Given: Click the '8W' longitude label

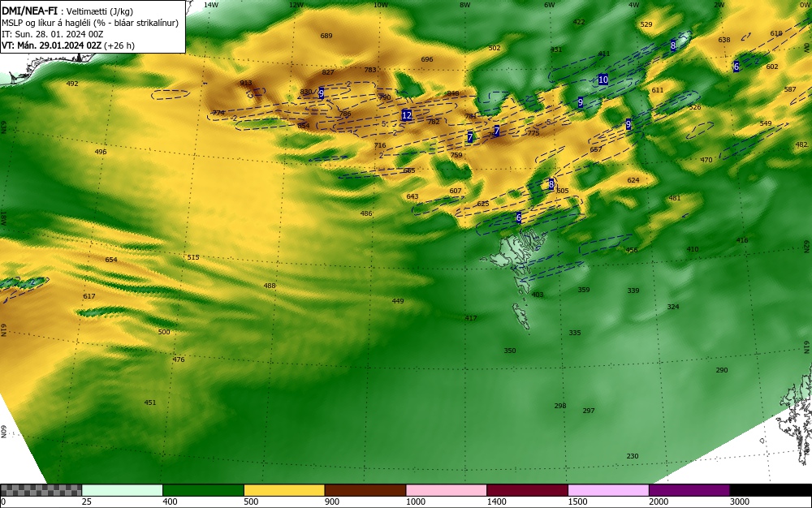Looking at the screenshot, I should click(x=464, y=5).
